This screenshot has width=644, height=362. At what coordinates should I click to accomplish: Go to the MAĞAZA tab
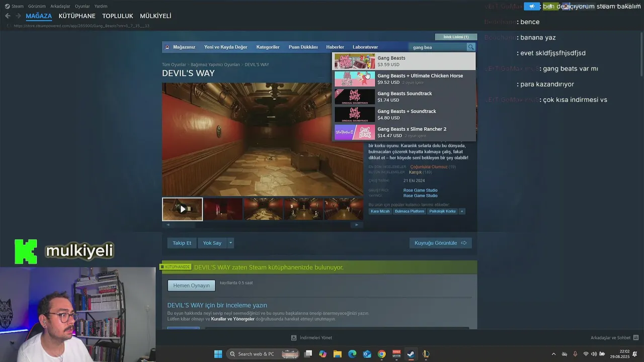pos(39,16)
